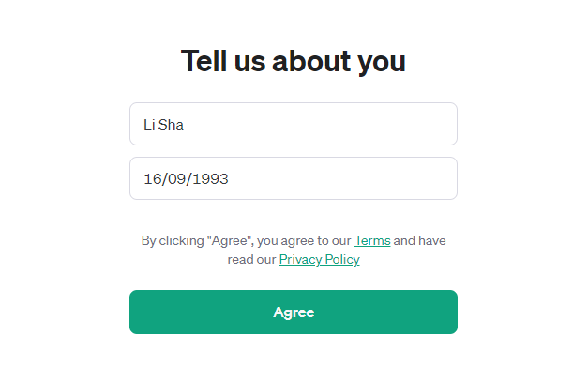
Task: Select the "Tell us about you" heading
Action: pyautogui.click(x=294, y=61)
